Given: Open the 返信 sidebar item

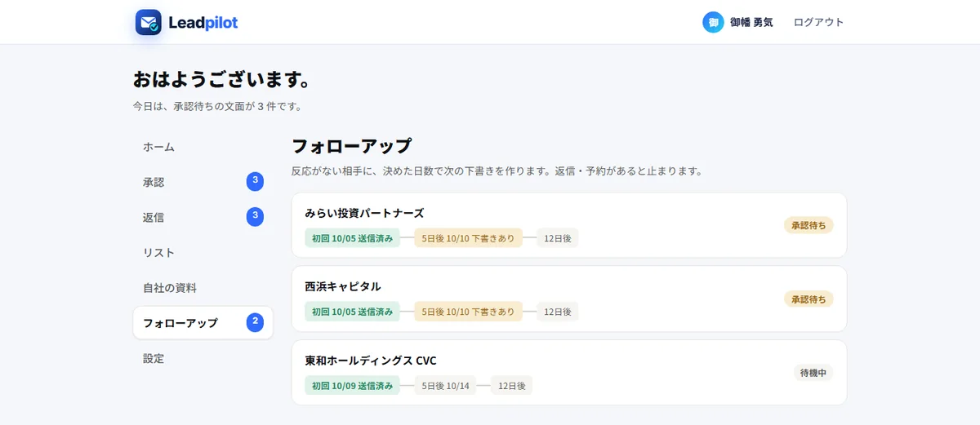Looking at the screenshot, I should 203,217.
